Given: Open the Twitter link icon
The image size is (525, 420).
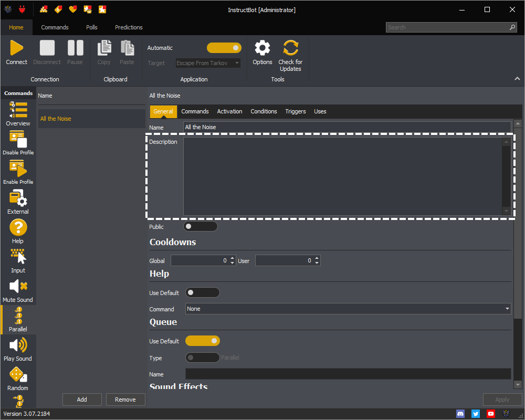Looking at the screenshot, I should 476,414.
